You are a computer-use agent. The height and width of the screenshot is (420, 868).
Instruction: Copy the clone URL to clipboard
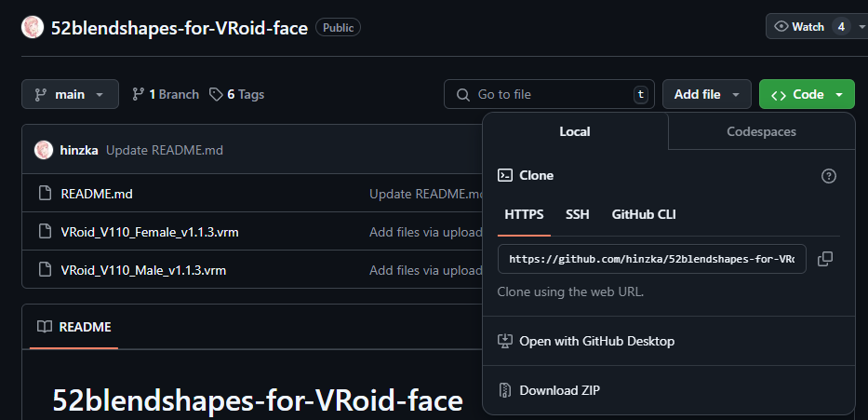(x=825, y=259)
